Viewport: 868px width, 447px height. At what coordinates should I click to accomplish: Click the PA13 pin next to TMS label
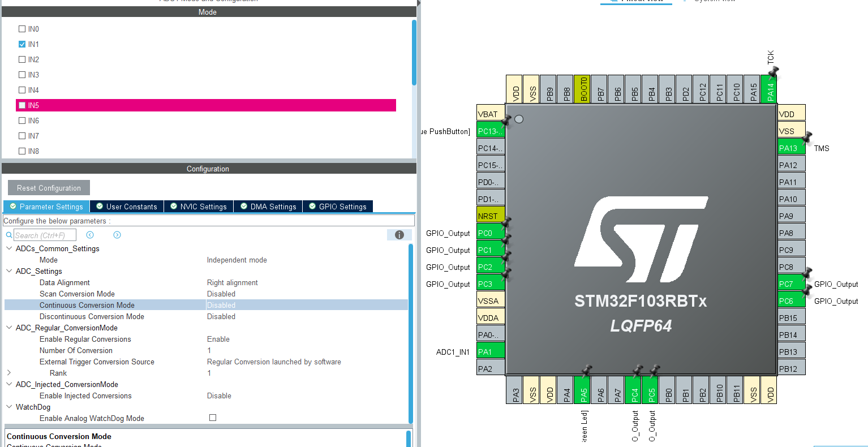point(790,148)
